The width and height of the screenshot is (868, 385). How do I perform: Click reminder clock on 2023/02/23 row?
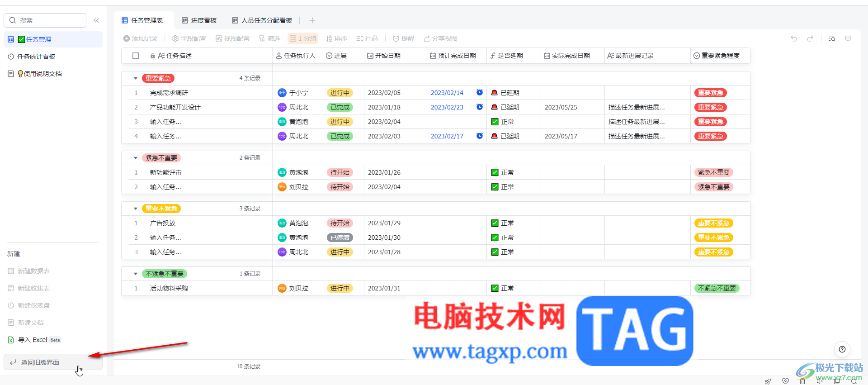pos(480,107)
